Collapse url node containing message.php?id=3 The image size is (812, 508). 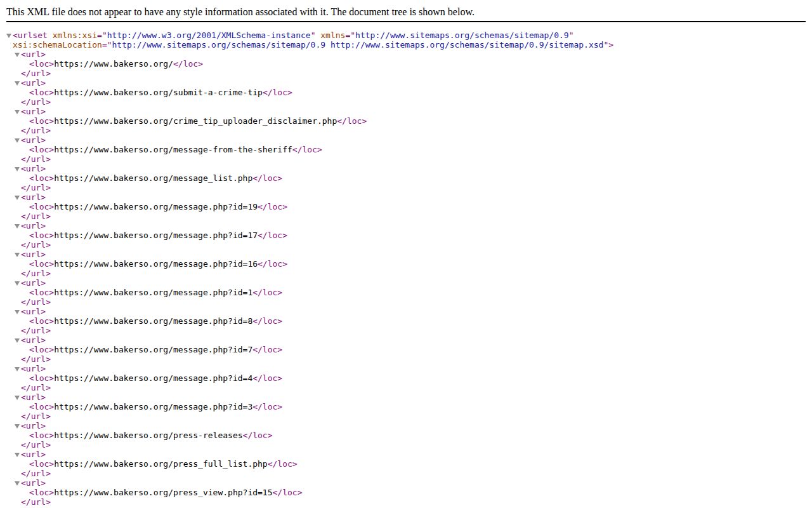point(18,398)
